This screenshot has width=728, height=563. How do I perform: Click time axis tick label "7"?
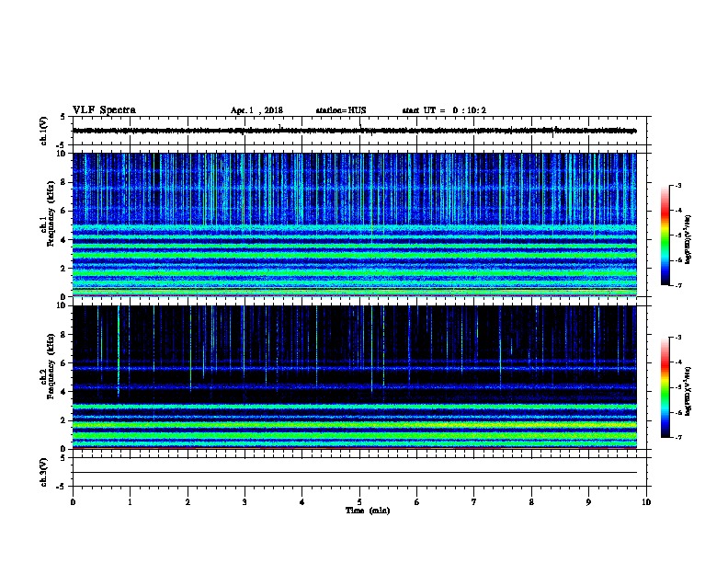(474, 502)
